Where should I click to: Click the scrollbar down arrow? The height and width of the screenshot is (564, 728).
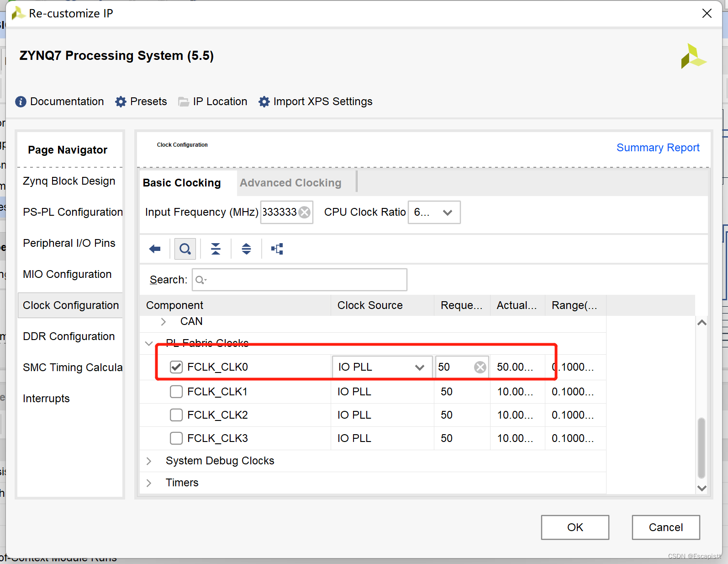(702, 488)
